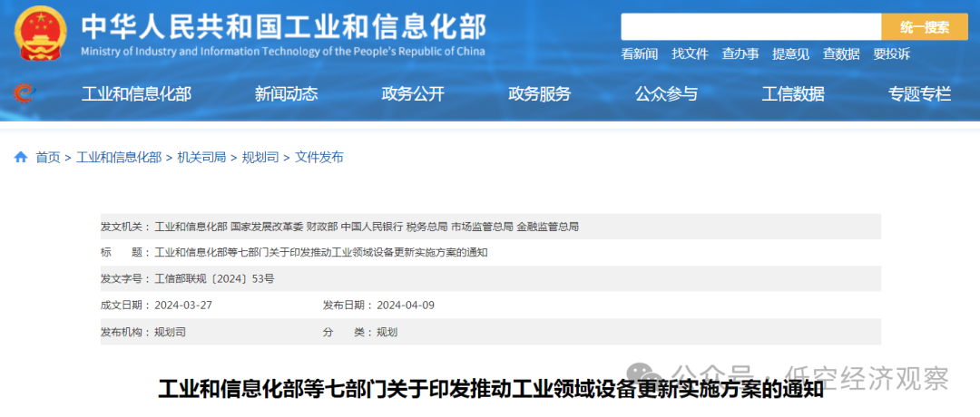Open the 要投诉 quick link
This screenshot has width=980, height=417.
click(x=892, y=54)
